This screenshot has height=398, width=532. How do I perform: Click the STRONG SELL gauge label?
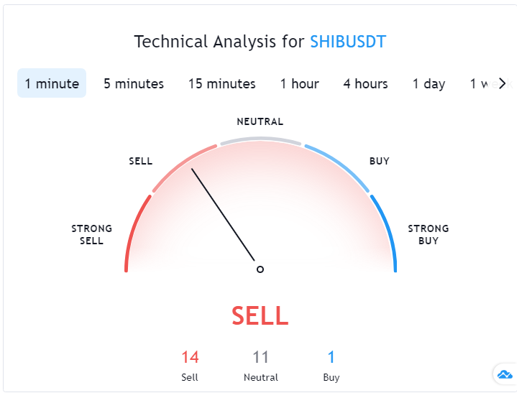[x=91, y=235]
